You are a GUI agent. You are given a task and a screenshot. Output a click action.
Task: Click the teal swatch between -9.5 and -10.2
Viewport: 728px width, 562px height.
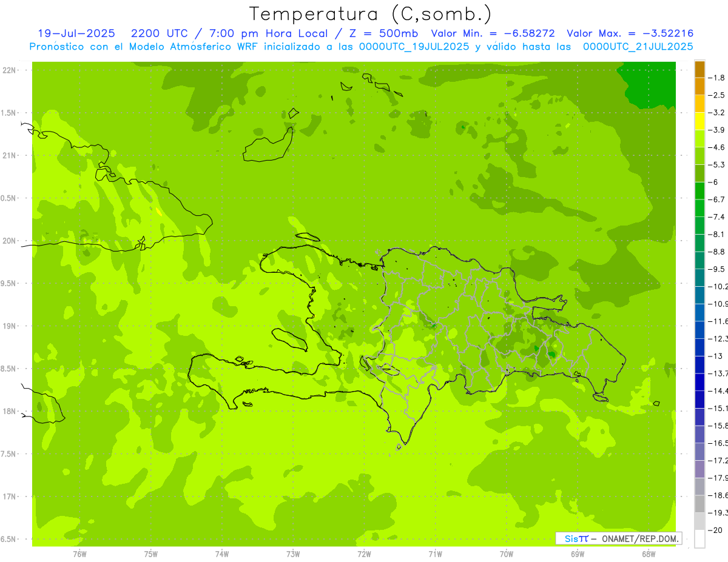[699, 278]
